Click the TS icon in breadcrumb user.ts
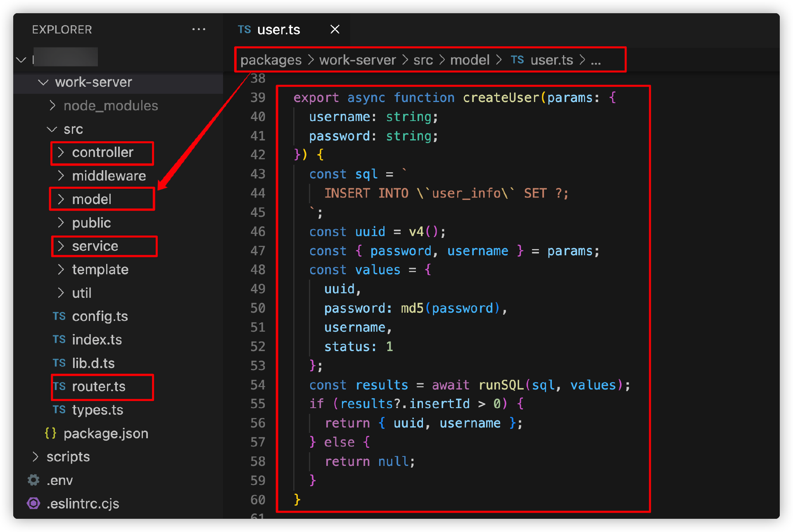Viewport: 793px width, 532px height. pos(517,60)
